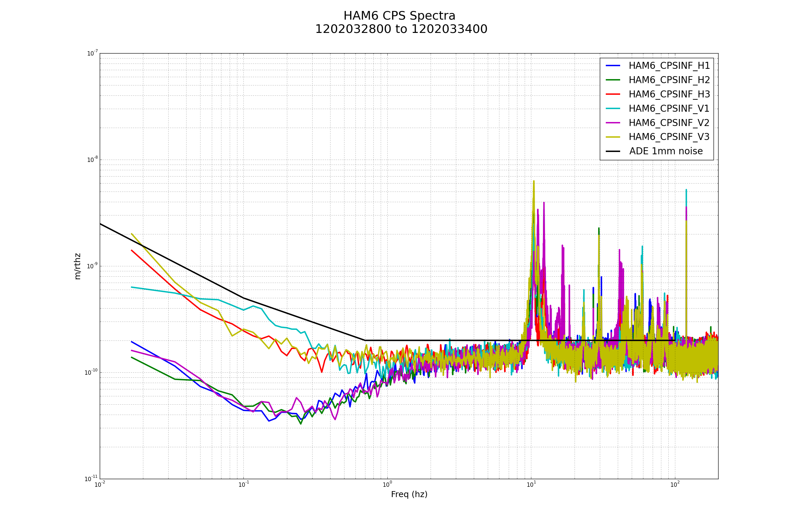Select the ADE 1mm noise legend entry

coord(666,151)
